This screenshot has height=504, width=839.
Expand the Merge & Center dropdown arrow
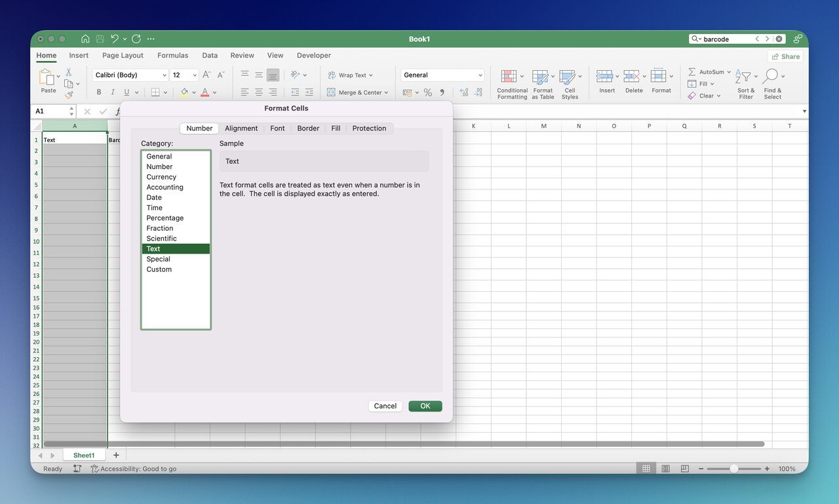point(386,93)
